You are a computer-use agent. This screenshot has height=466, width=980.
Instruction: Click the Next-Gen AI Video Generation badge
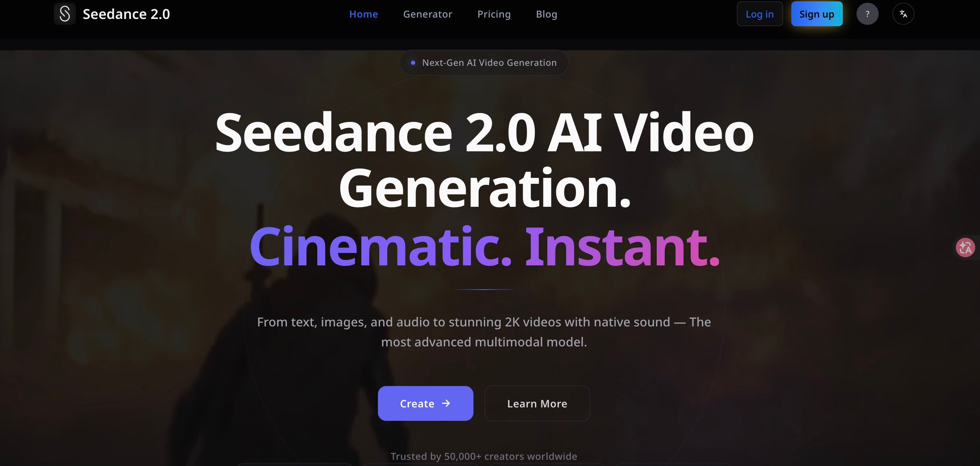tap(484, 62)
